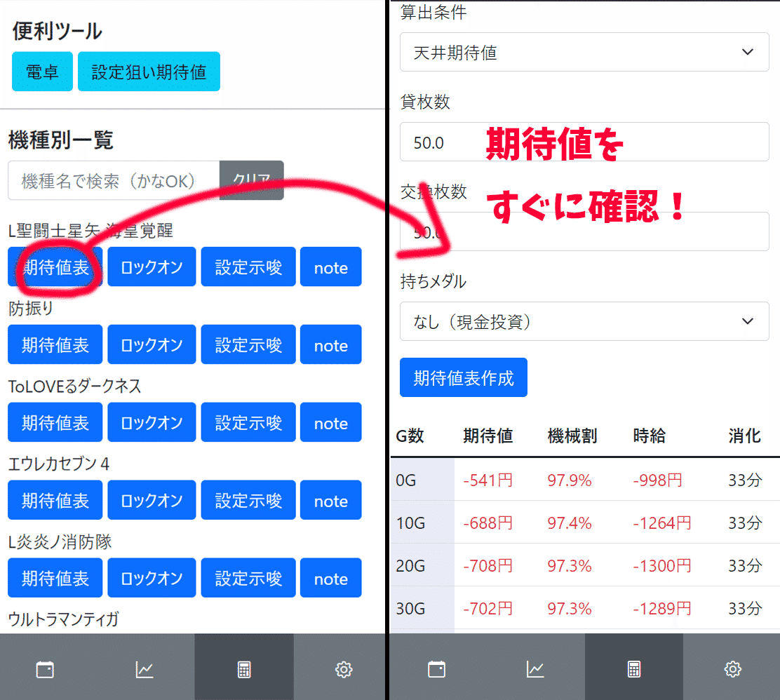Expand the 持ちメダル dropdown showing なし（現金投資）
780x700 pixels.
584,321
